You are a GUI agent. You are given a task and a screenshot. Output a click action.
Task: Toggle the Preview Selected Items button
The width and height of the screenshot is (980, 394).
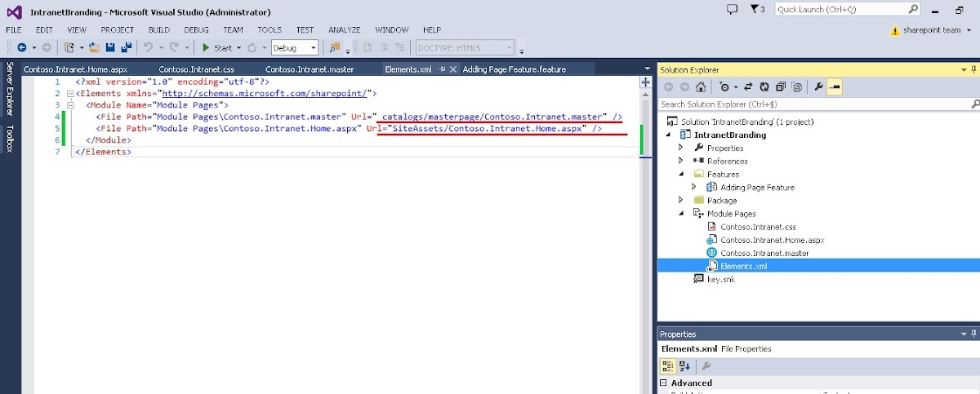point(835,86)
